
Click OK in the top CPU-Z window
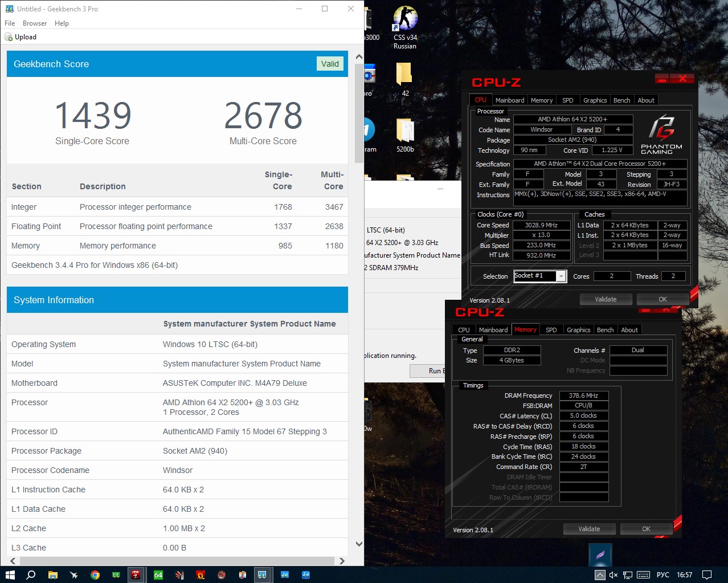tap(662, 299)
